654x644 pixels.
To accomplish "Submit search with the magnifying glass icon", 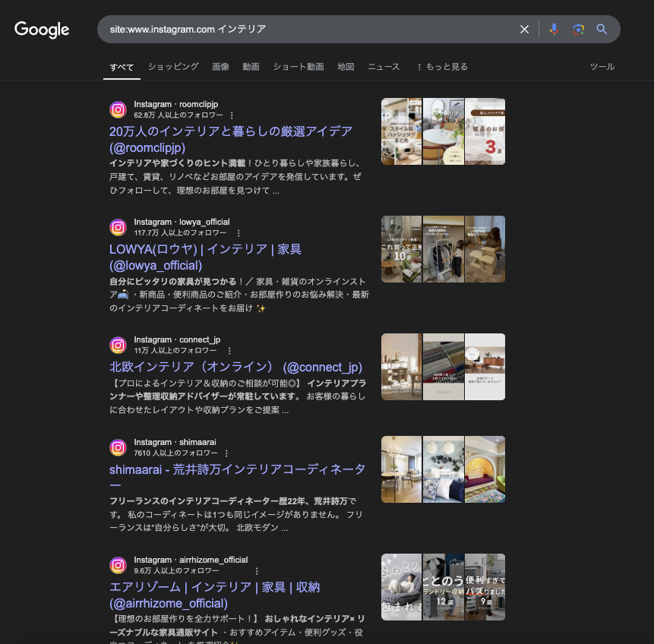I will pyautogui.click(x=602, y=29).
